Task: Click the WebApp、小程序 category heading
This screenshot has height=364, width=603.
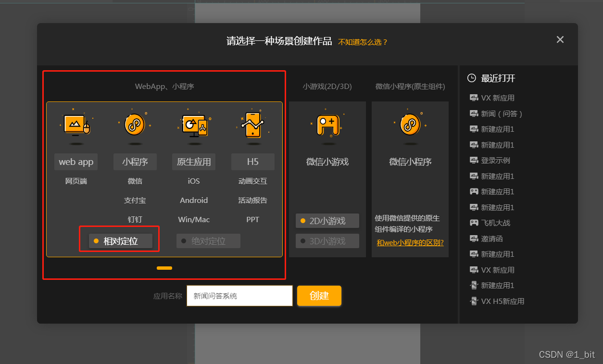Action: [164, 87]
